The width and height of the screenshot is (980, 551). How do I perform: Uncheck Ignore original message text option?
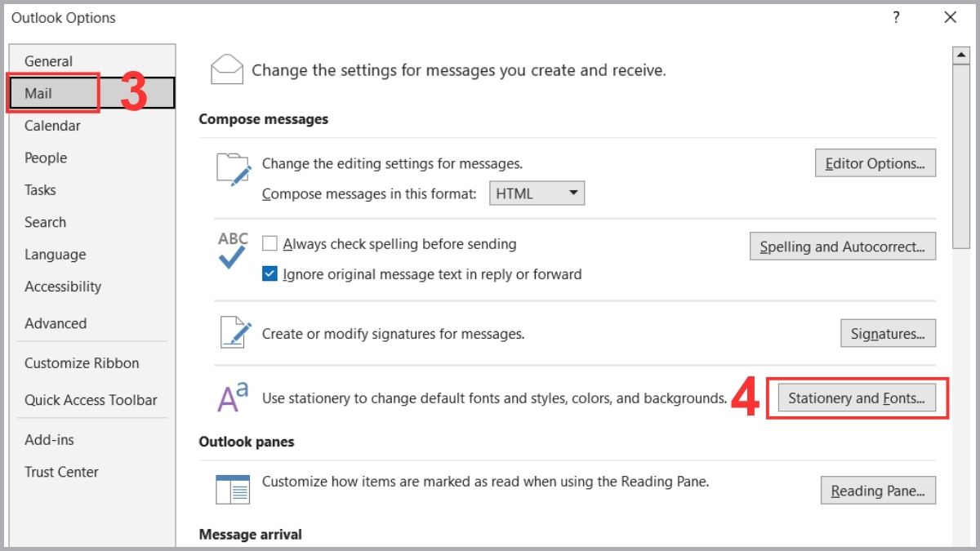point(270,274)
